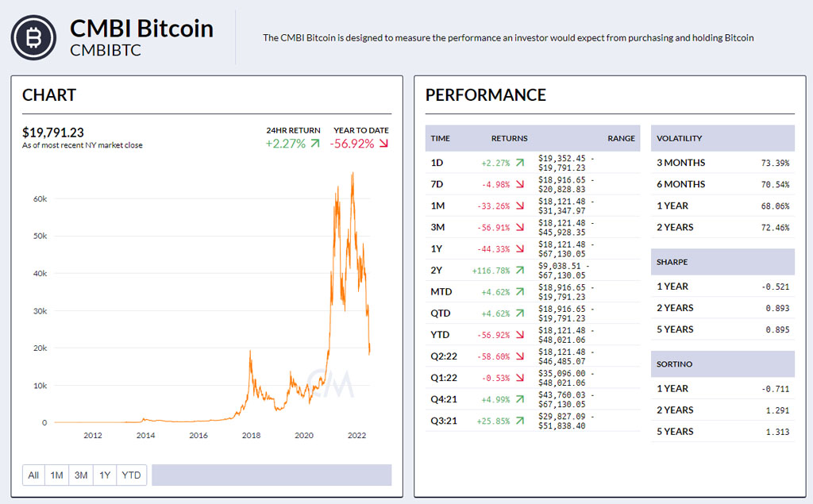Click the 60k y-axis label on chart
The width and height of the screenshot is (813, 504).
40,199
